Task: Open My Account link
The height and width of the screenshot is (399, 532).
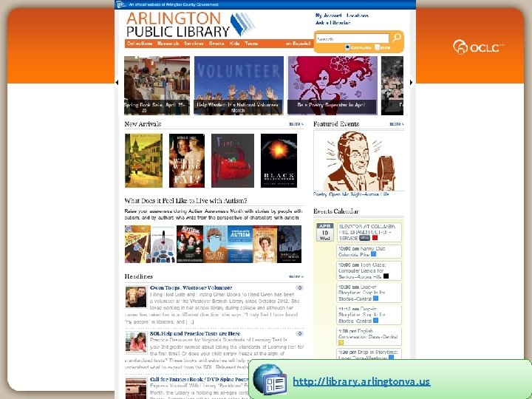Action: [x=328, y=16]
